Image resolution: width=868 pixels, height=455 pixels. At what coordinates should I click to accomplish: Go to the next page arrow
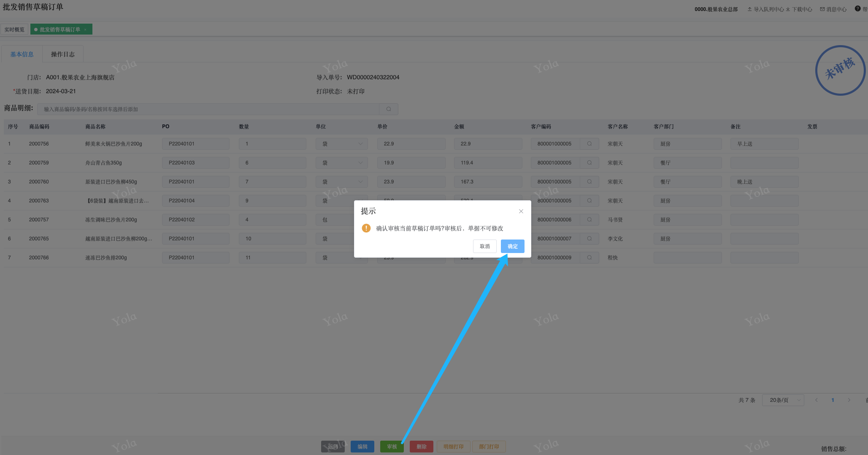(x=849, y=400)
